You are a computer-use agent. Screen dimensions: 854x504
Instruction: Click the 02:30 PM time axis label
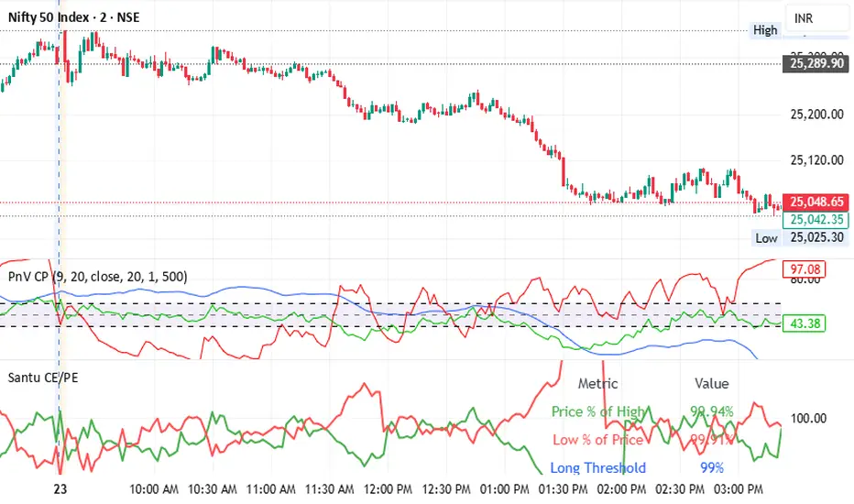coord(680,488)
